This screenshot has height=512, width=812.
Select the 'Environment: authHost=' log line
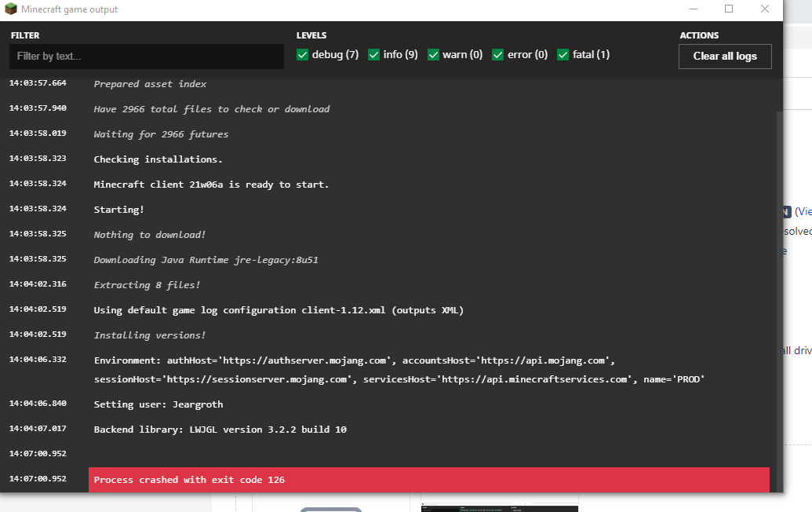click(x=399, y=370)
